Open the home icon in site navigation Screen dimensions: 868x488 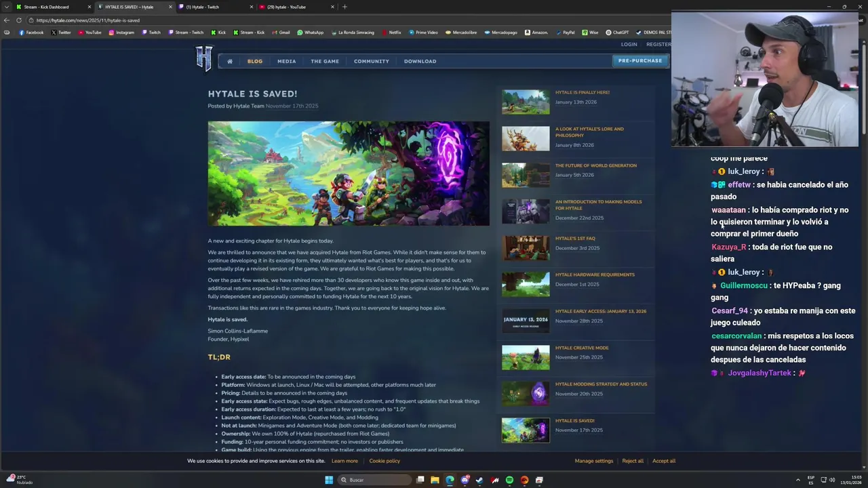point(230,61)
